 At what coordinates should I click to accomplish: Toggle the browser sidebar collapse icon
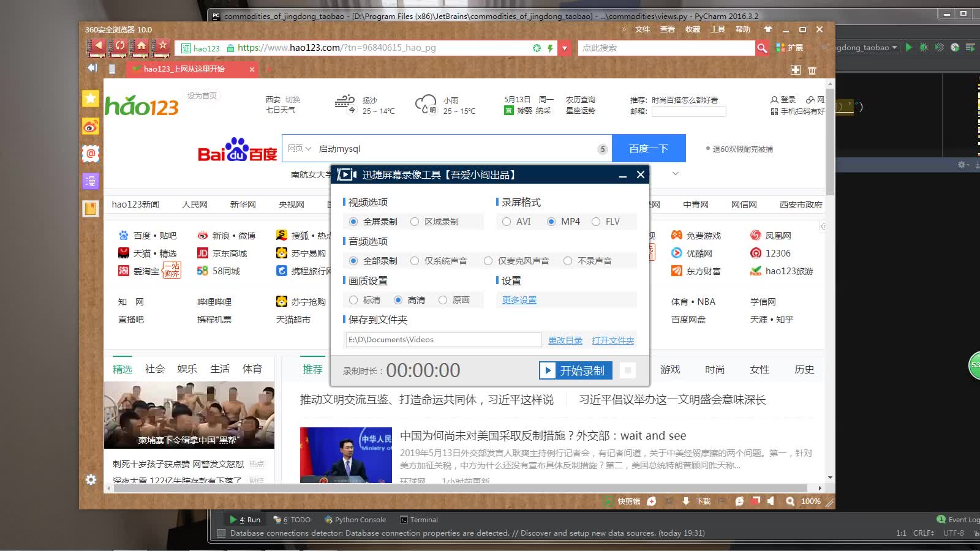pos(92,68)
